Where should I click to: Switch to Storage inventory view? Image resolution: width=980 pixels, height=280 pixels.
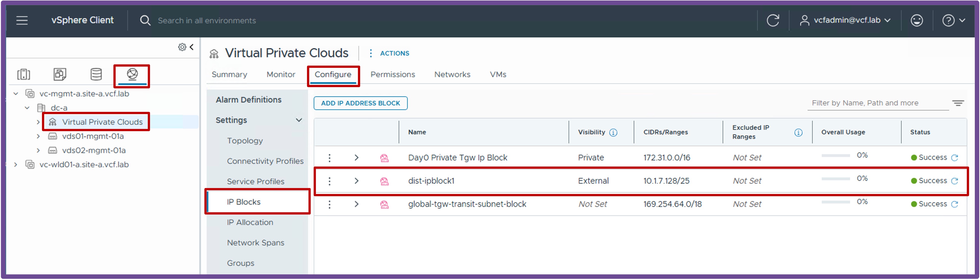tap(96, 74)
